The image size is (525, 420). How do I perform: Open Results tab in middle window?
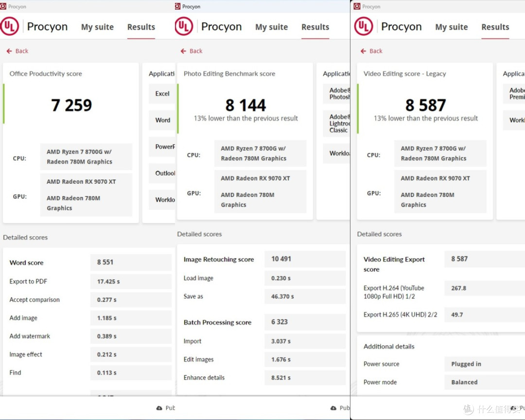tap(315, 27)
